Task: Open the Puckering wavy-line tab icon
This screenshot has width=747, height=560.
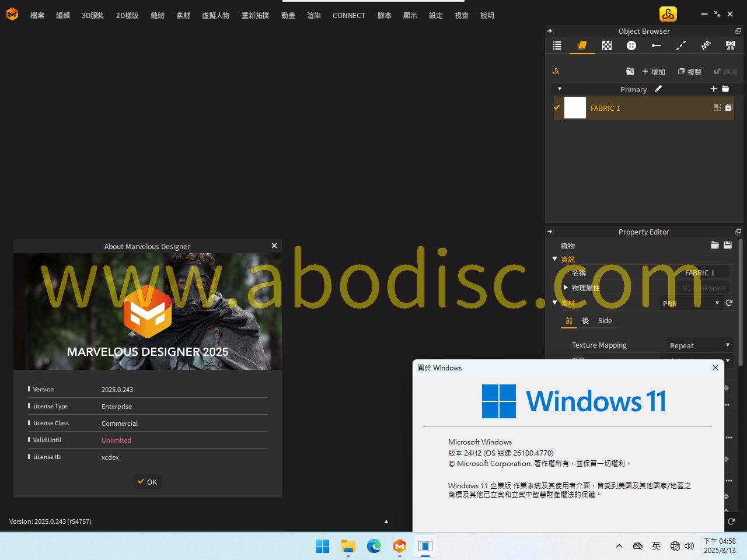Action: [x=706, y=45]
